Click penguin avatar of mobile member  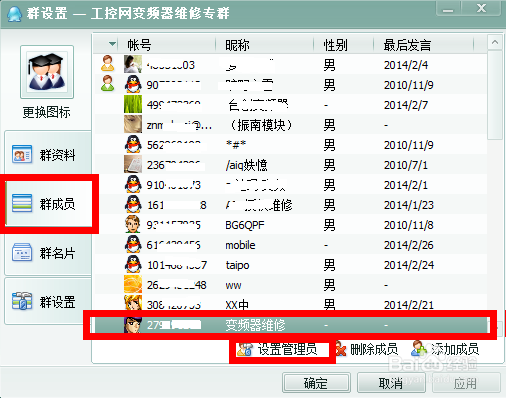[x=133, y=244]
